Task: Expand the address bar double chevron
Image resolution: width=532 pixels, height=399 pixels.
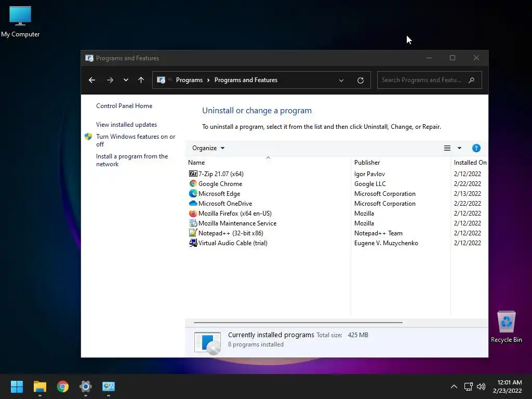Action: click(x=170, y=79)
